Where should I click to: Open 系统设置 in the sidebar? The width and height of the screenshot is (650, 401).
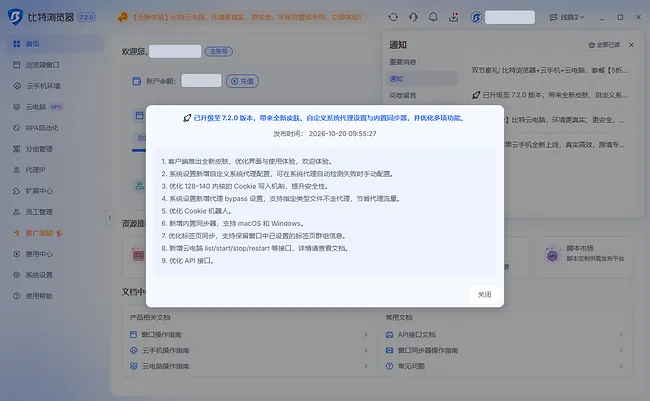(55, 275)
